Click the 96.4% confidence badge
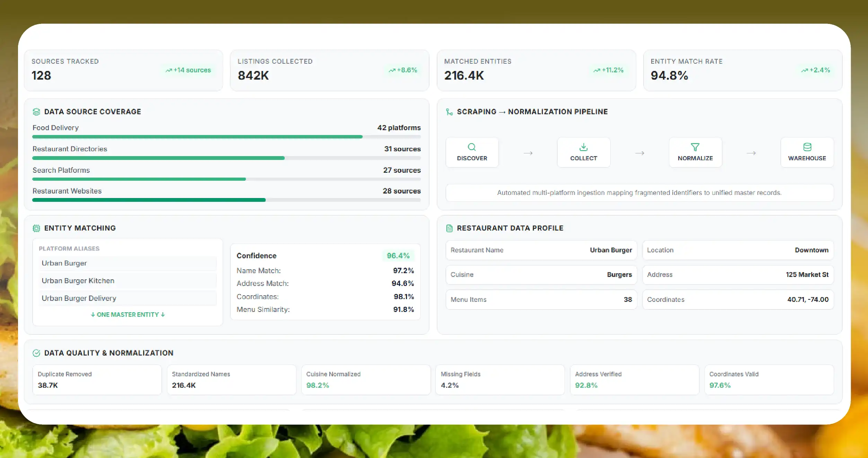 [x=398, y=256]
